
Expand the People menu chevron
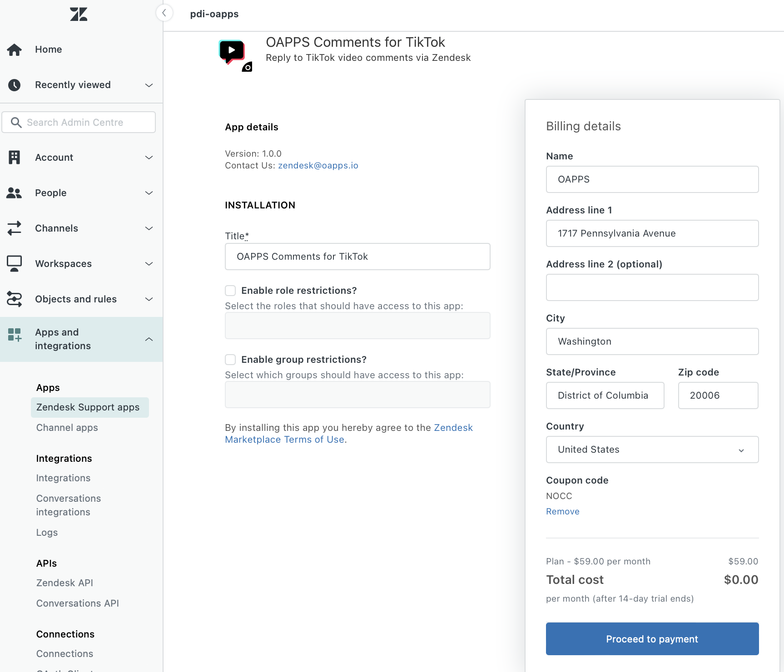click(x=149, y=193)
